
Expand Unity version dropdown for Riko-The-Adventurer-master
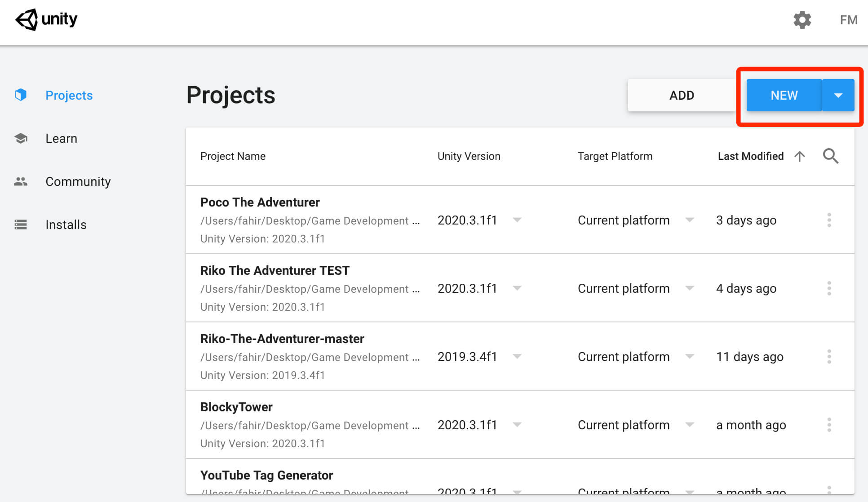click(x=517, y=357)
